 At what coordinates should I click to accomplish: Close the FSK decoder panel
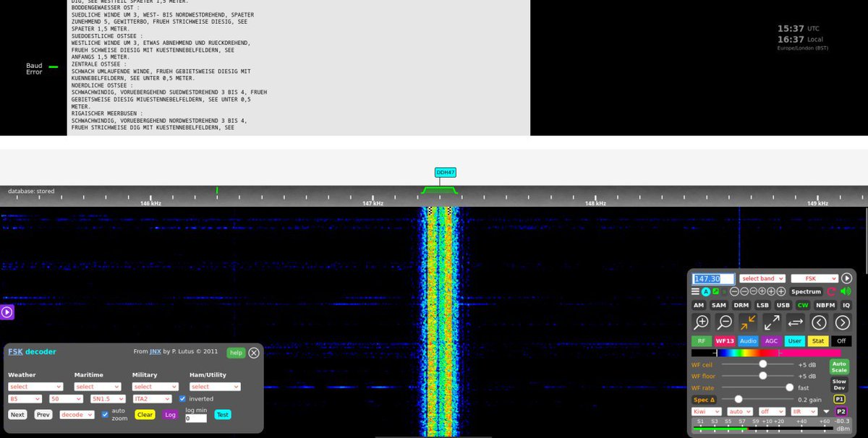(x=254, y=353)
